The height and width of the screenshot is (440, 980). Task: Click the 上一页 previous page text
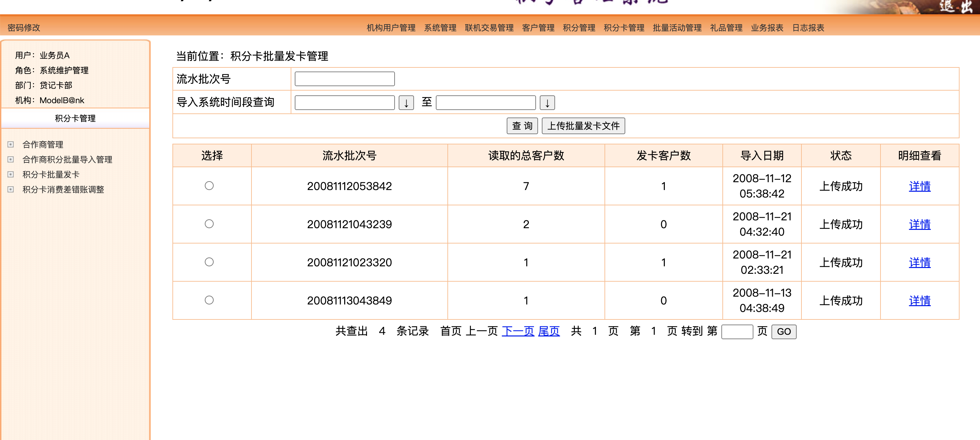(481, 331)
